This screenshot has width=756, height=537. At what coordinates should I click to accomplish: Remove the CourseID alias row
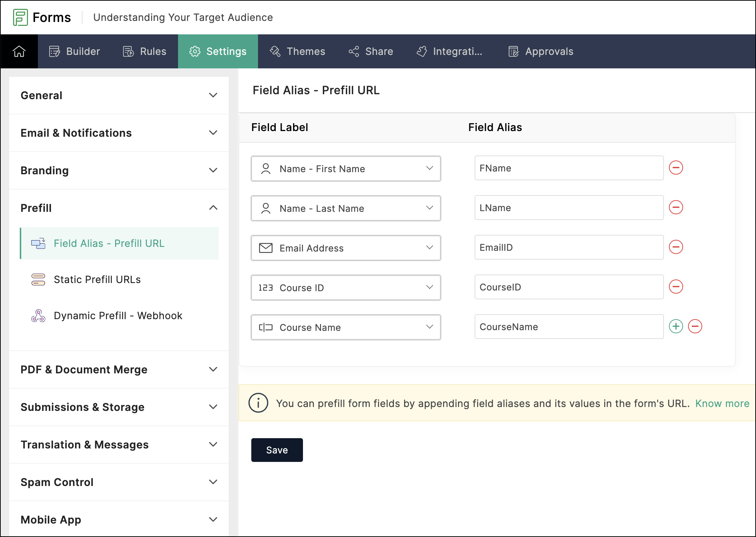click(x=676, y=287)
